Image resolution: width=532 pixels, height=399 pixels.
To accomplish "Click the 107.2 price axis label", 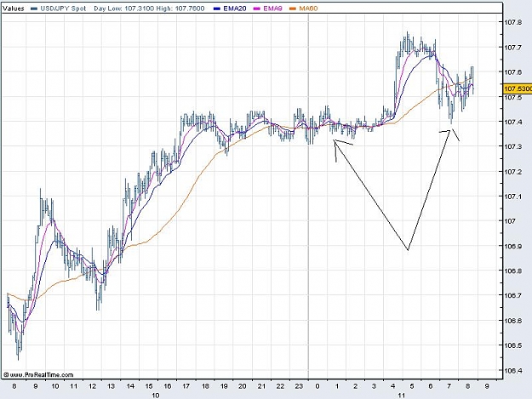I will tap(513, 172).
